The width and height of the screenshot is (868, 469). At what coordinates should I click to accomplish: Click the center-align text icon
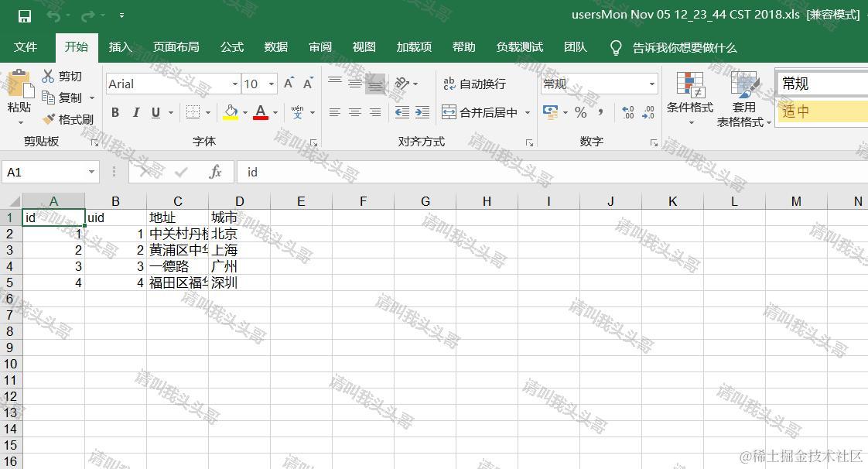pos(354,111)
